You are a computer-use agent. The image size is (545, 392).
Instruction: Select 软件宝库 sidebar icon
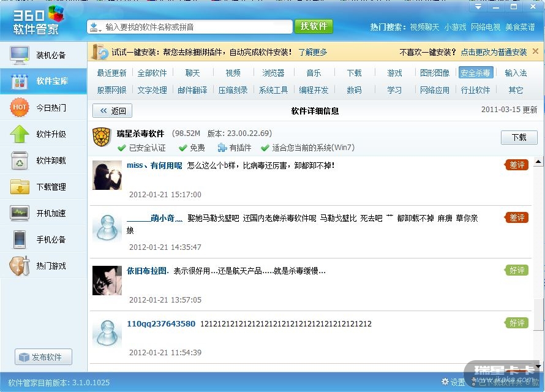pos(20,81)
